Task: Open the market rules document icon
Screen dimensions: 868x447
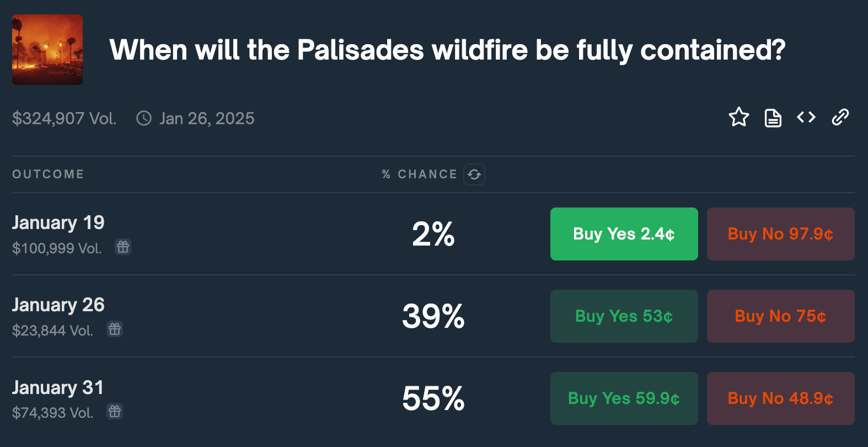Action: pyautogui.click(x=773, y=117)
